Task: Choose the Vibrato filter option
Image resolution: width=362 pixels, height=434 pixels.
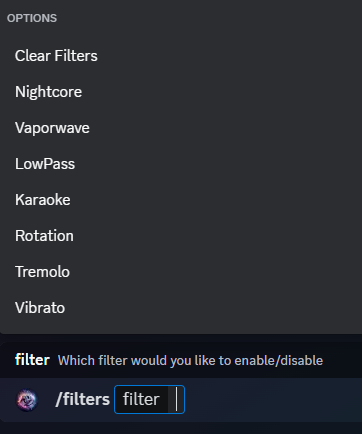Action: (x=40, y=308)
